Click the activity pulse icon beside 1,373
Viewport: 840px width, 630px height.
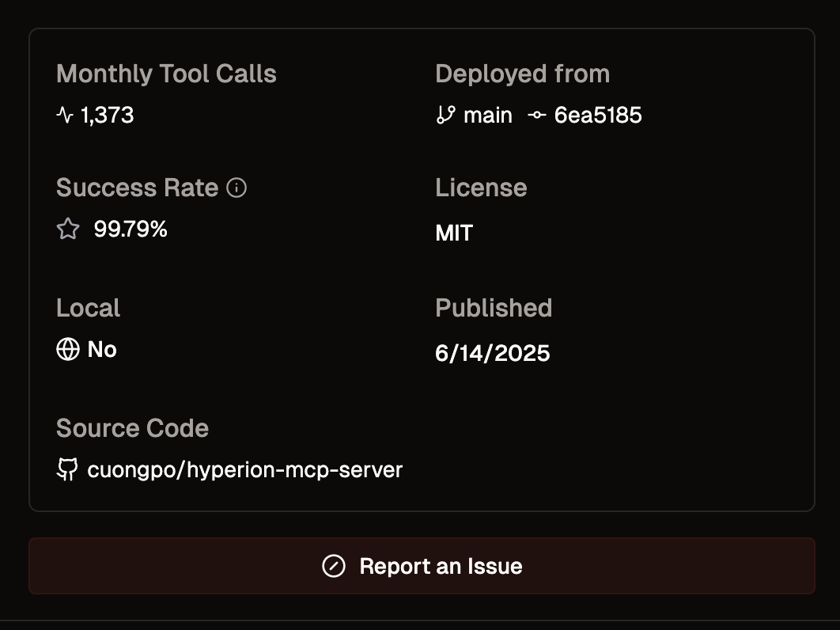pos(65,116)
